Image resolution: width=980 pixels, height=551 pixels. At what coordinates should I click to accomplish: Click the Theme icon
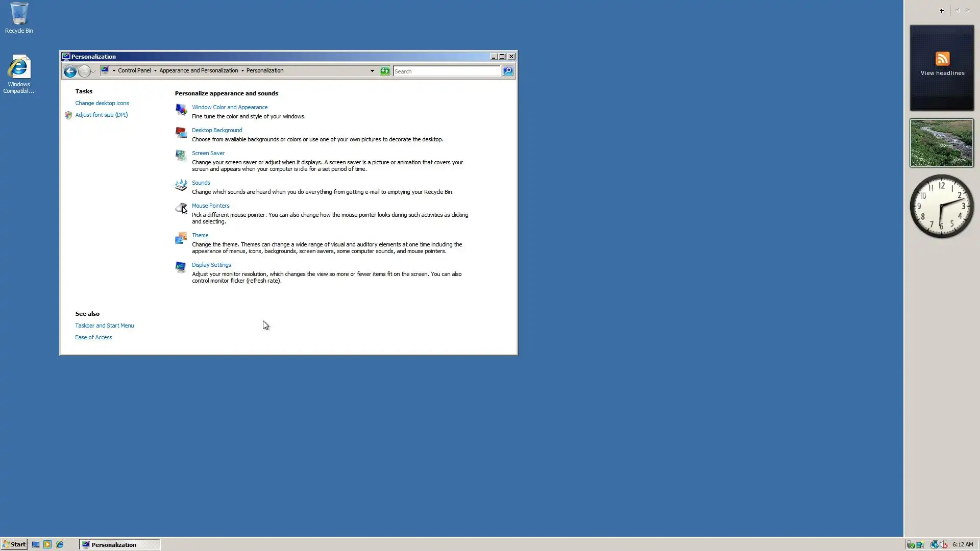(181, 238)
